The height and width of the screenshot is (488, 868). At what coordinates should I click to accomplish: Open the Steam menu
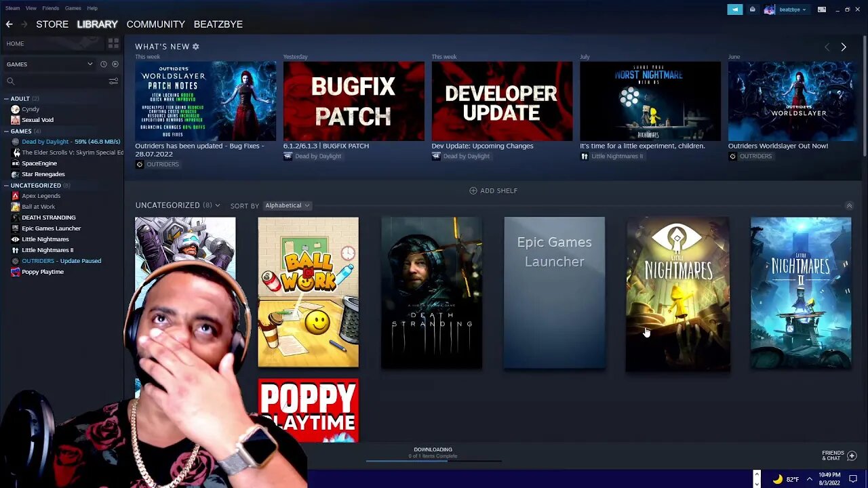click(x=12, y=8)
